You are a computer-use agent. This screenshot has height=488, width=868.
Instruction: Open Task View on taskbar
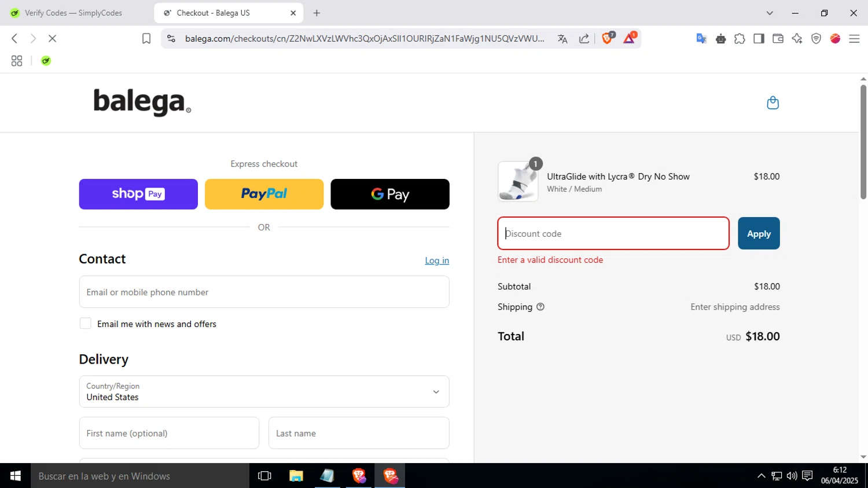point(264,476)
